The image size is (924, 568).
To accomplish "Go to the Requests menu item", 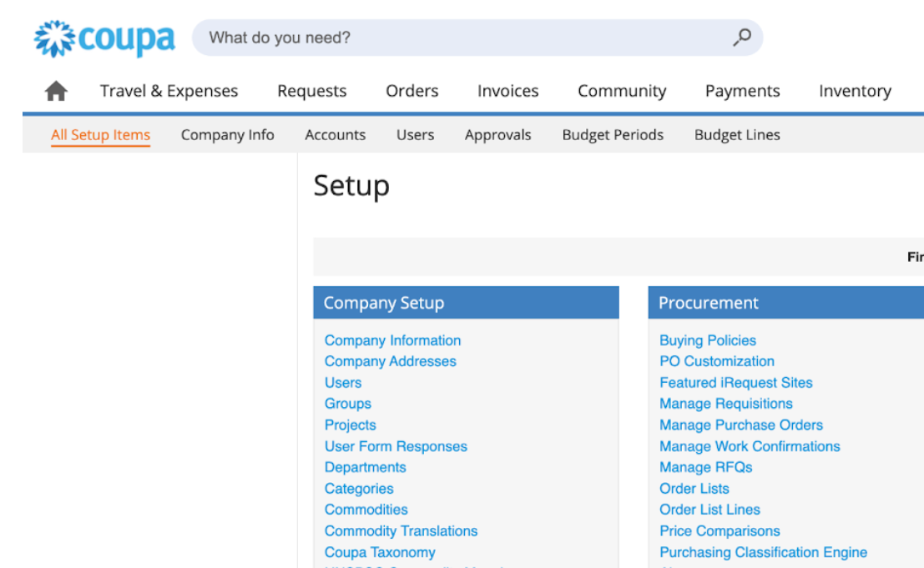I will tap(311, 91).
